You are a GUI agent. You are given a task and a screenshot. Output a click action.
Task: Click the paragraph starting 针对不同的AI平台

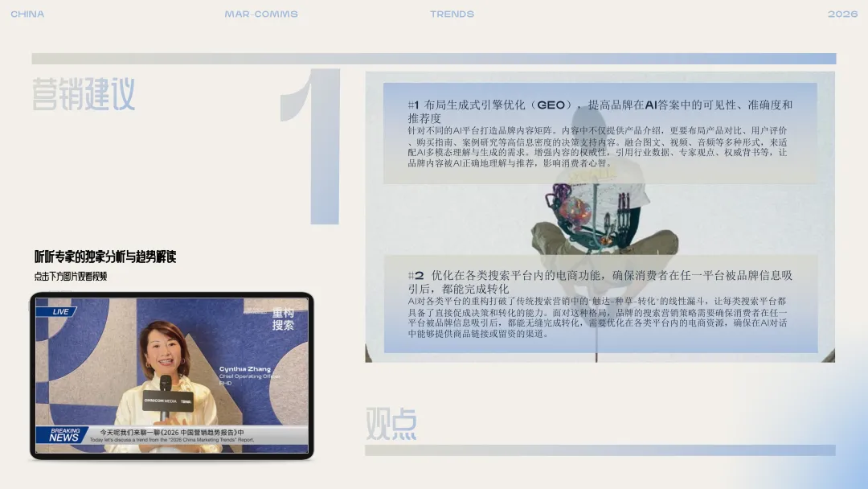[597, 146]
